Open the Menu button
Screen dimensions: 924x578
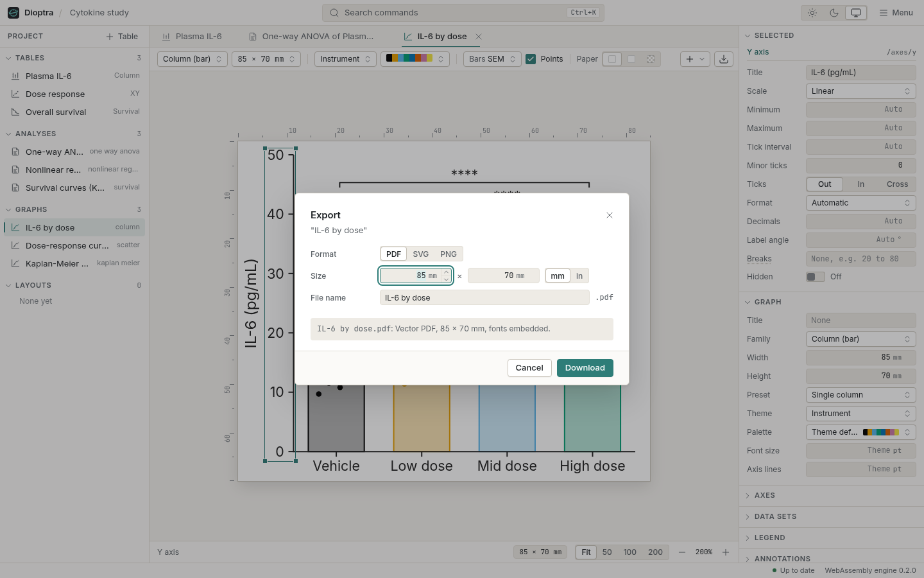pyautogui.click(x=896, y=13)
